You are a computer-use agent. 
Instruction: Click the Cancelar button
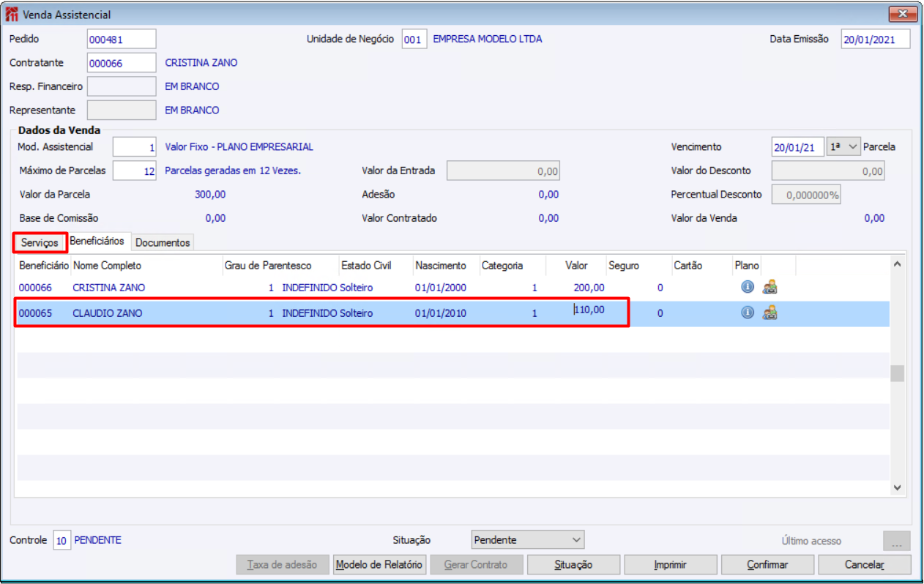coord(865,565)
